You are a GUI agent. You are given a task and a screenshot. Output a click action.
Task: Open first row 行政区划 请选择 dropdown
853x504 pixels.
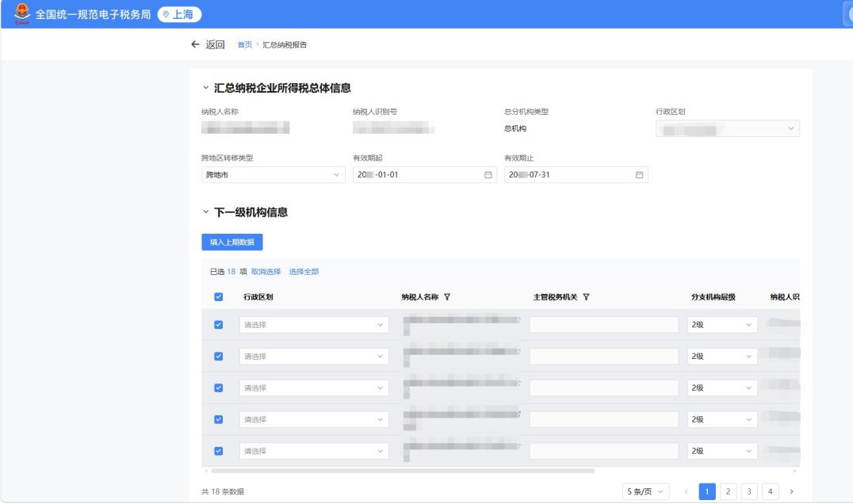pyautogui.click(x=314, y=325)
